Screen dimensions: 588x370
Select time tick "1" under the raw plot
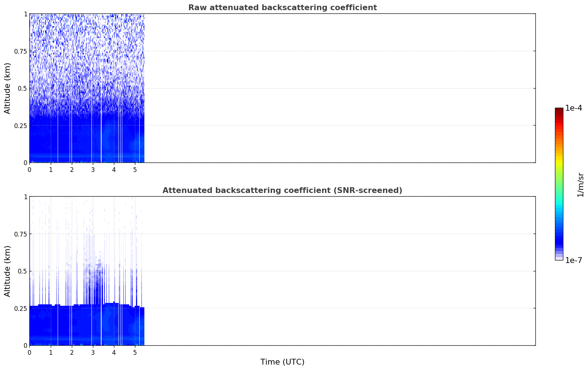coord(51,169)
